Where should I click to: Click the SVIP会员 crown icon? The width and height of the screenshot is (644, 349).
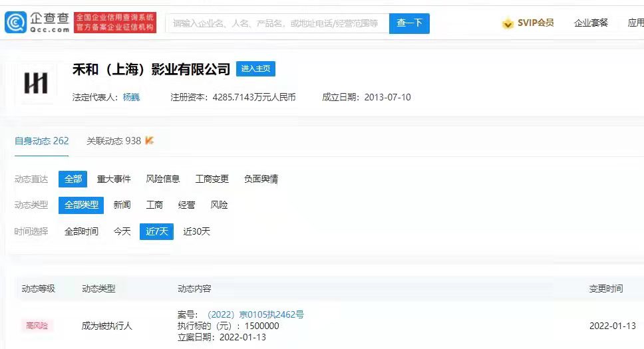pyautogui.click(x=508, y=23)
